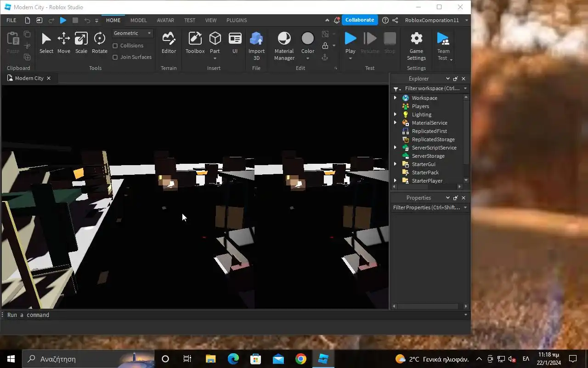Switch to the AVATAR ribbon tab

(165, 20)
